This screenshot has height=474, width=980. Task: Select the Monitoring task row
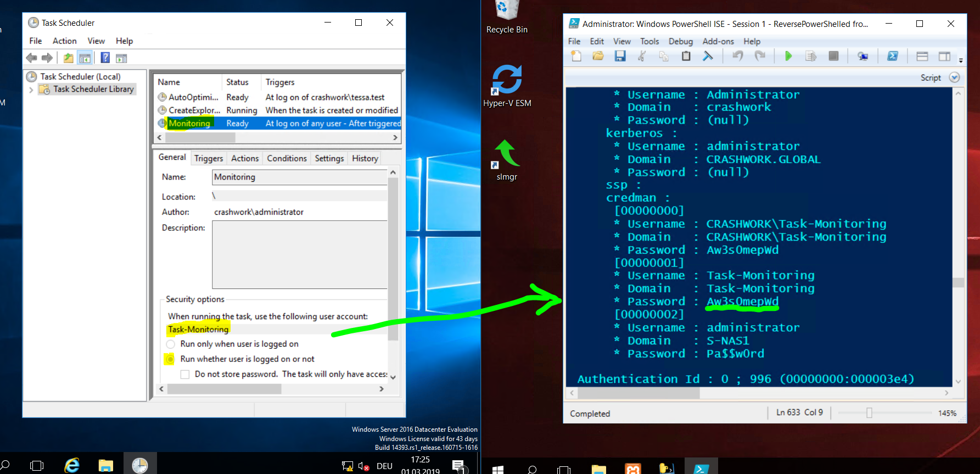[x=278, y=124]
